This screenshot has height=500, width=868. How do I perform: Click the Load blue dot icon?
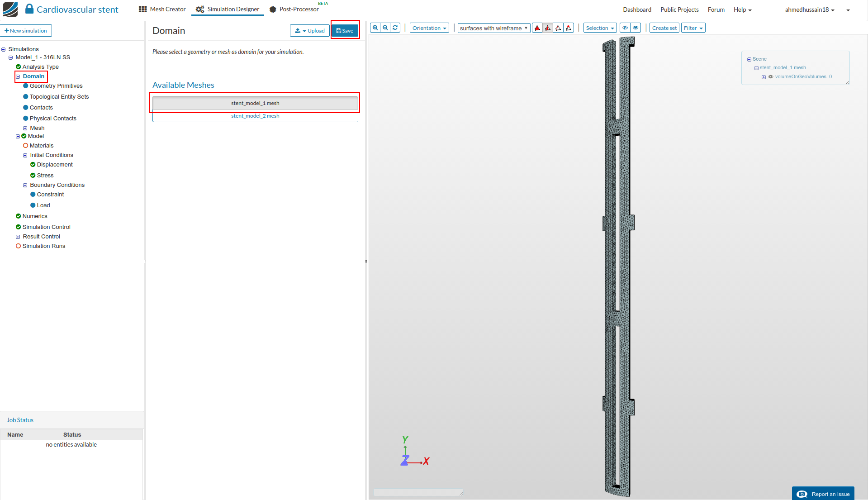click(33, 205)
